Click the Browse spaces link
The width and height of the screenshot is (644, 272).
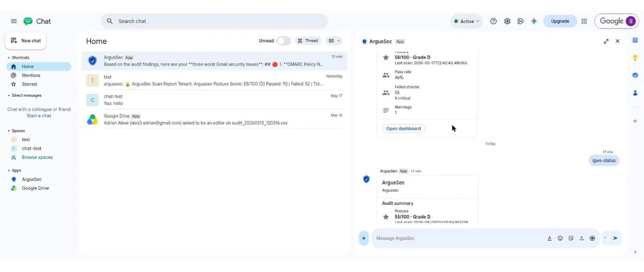[x=37, y=158]
